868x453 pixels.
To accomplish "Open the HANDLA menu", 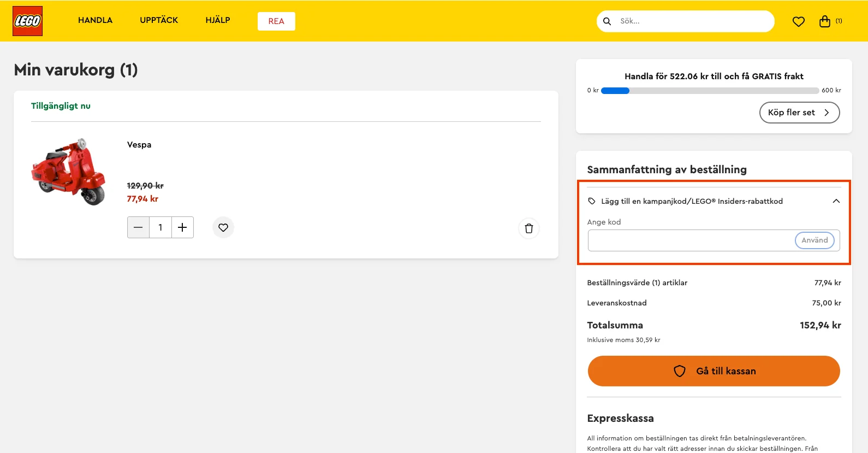I will pos(95,20).
